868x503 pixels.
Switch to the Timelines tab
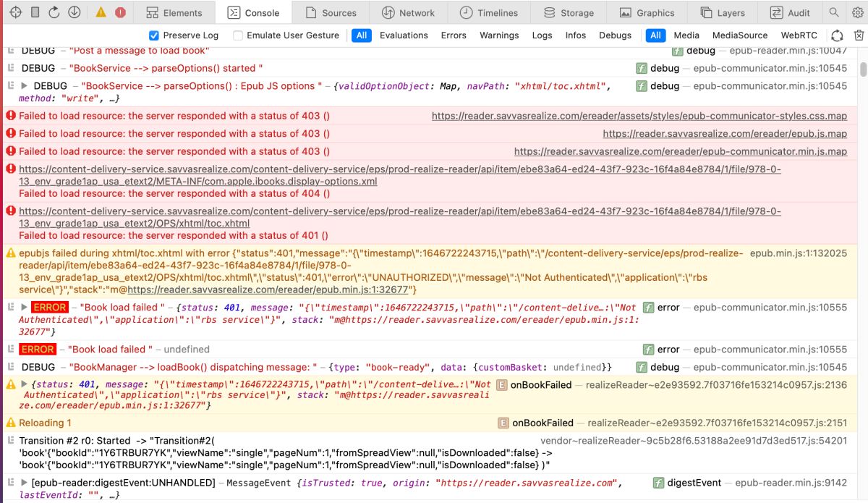489,13
